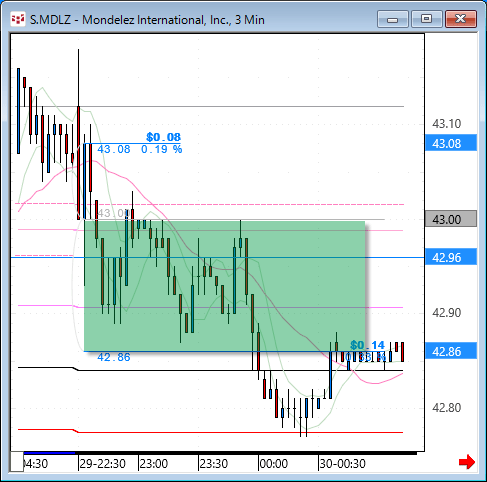The height and width of the screenshot is (482, 487).
Task: Click the red scroll-forward arrow
Action: tap(467, 462)
